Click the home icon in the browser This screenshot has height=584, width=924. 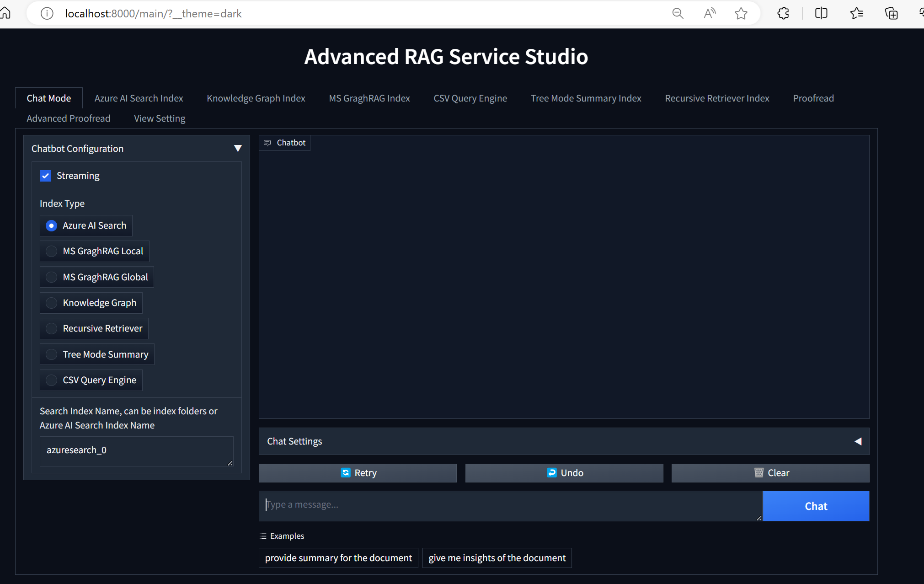[x=6, y=13]
